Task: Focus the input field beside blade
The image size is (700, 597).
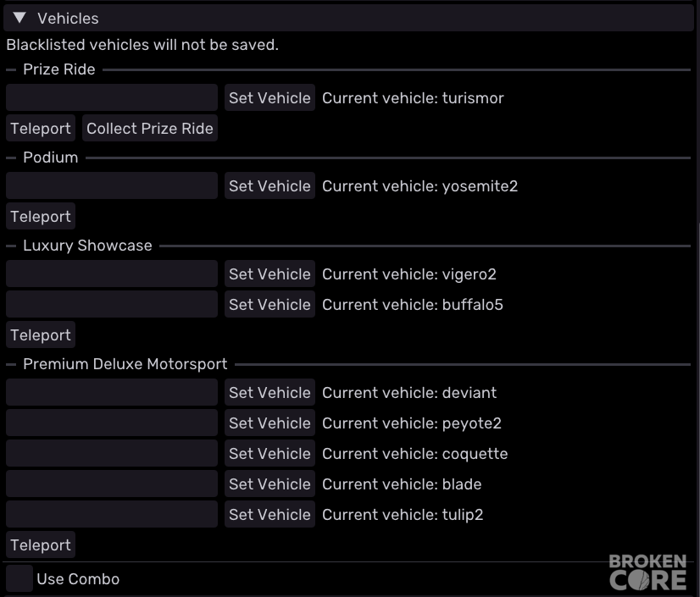Action: [x=112, y=484]
